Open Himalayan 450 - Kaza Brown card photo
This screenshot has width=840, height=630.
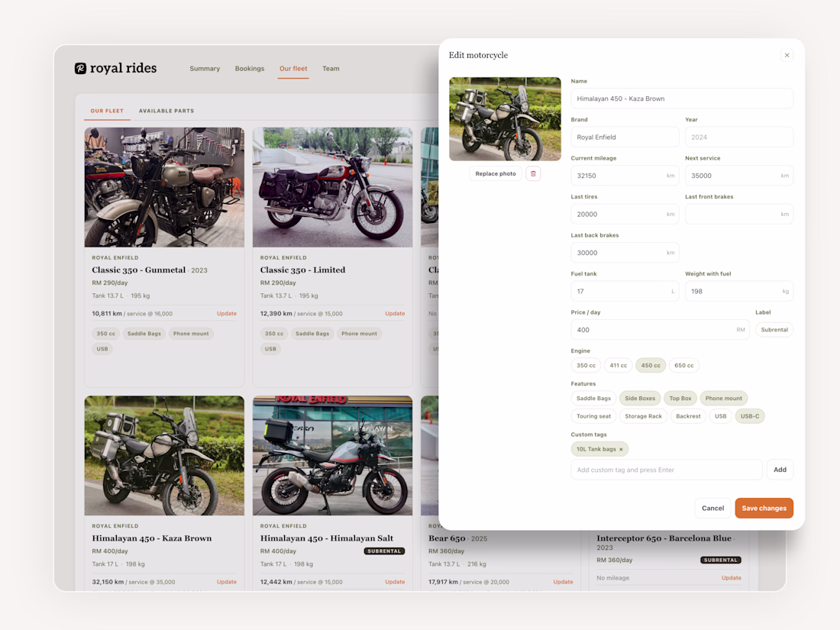coord(164,455)
